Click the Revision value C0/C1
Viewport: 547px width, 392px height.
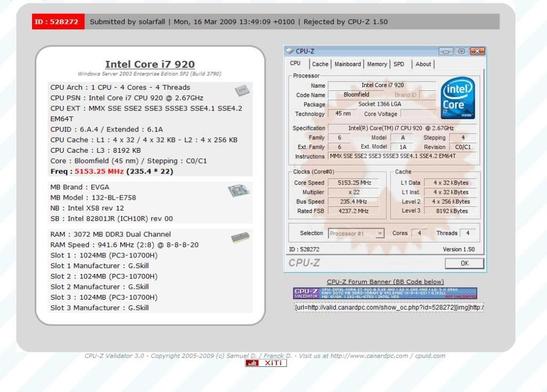click(x=463, y=147)
